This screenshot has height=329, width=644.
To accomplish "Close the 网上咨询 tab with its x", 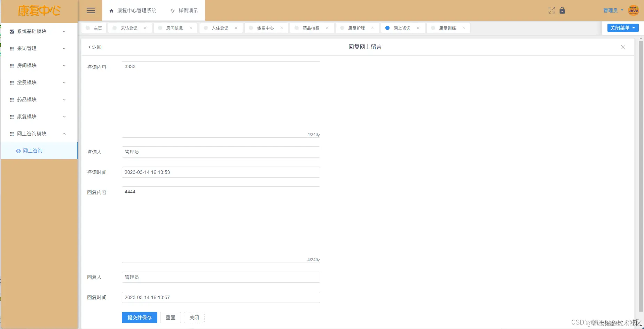I will [x=418, y=28].
